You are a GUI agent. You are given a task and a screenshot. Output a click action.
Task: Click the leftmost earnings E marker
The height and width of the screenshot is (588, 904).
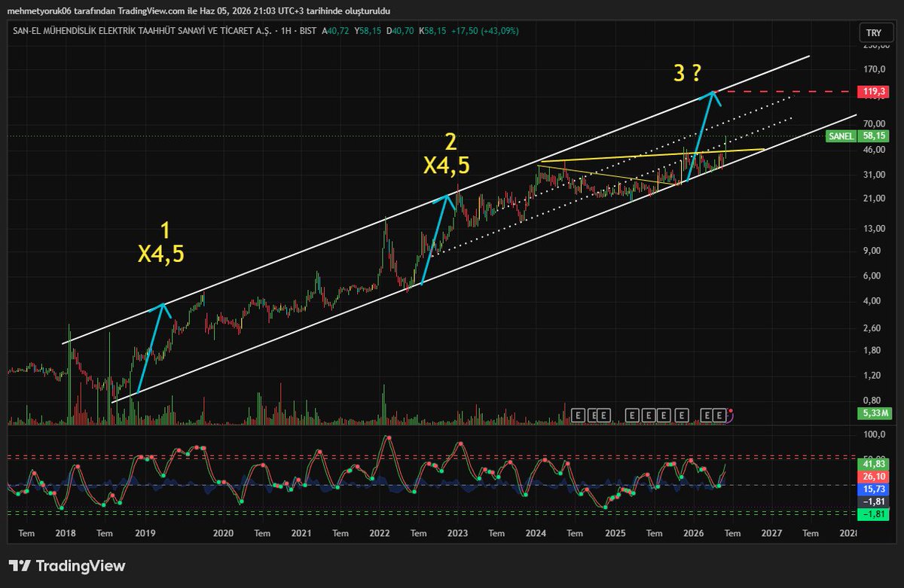click(579, 415)
